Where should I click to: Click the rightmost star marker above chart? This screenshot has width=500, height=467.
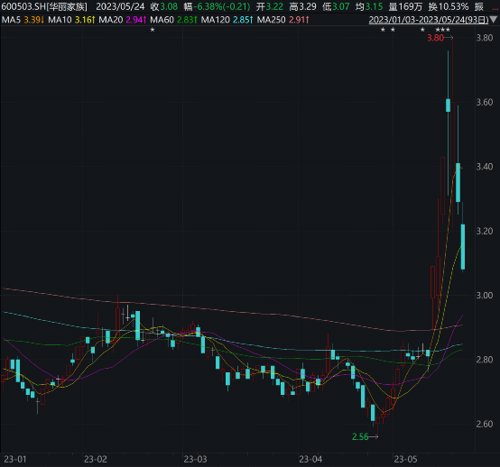pos(448,30)
